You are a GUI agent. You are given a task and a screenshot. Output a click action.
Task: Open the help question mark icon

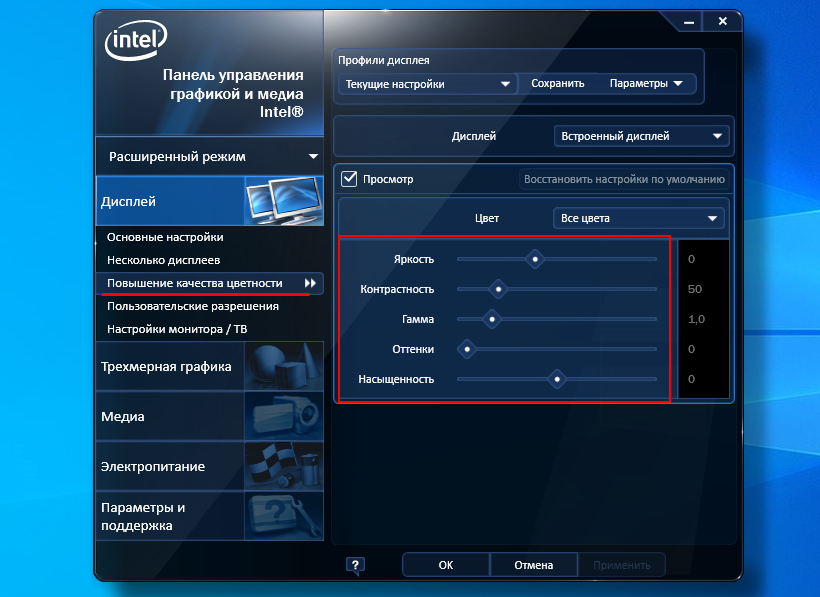coord(355,565)
